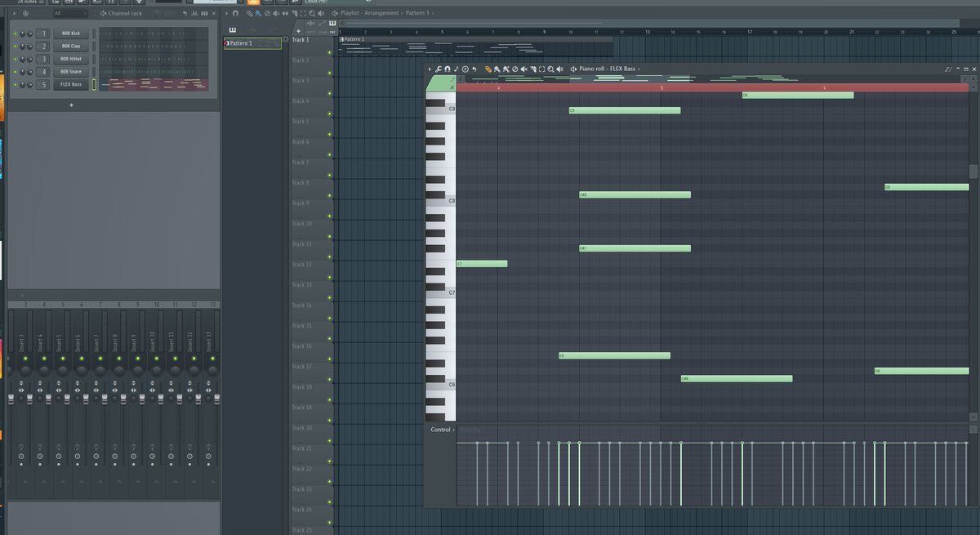Screen dimensions: 980x535
Task: Open the 808 Kick channel button
Action: pos(71,33)
